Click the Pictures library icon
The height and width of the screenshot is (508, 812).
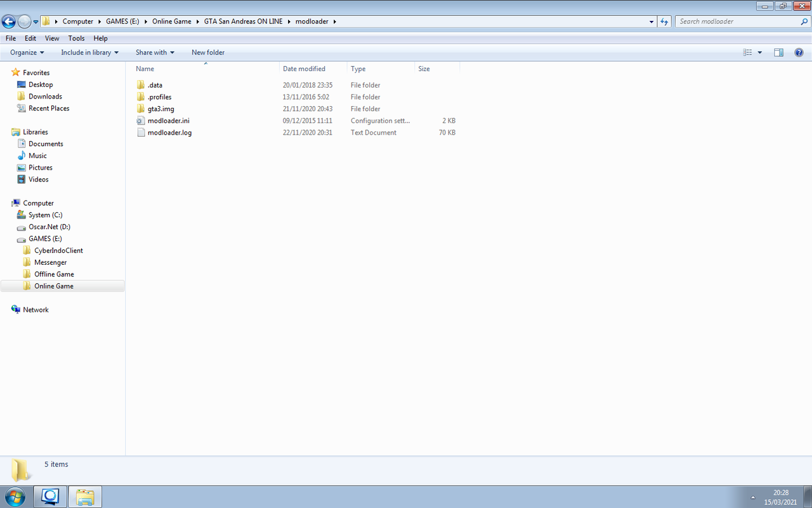point(22,168)
